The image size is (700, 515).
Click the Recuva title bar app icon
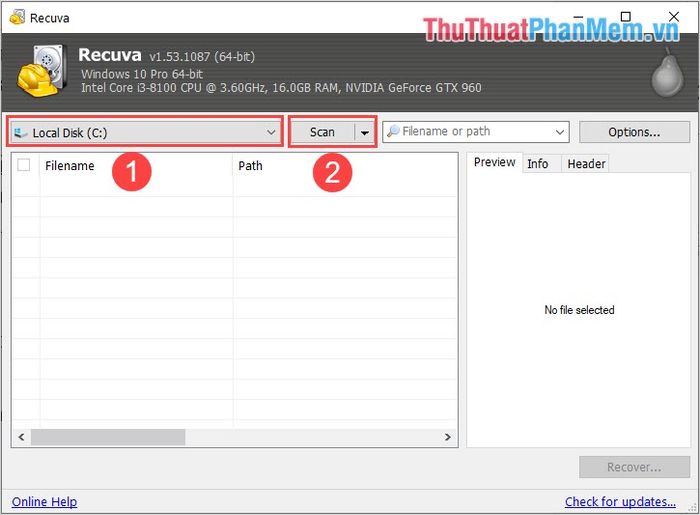click(x=17, y=18)
